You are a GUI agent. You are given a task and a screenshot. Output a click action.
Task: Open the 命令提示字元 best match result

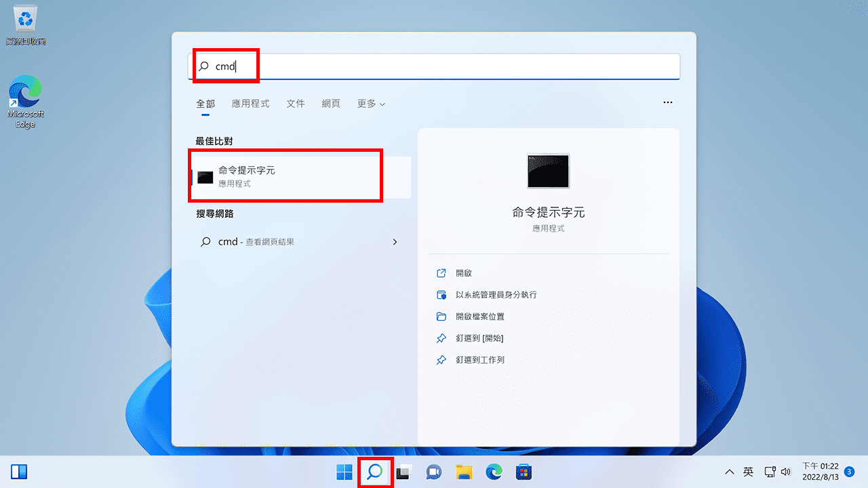[300, 177]
